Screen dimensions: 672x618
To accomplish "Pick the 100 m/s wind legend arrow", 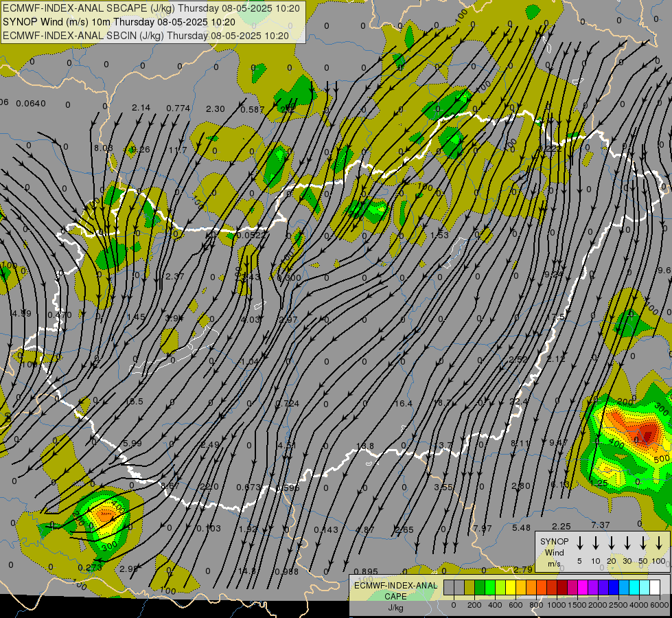I will point(659,543).
